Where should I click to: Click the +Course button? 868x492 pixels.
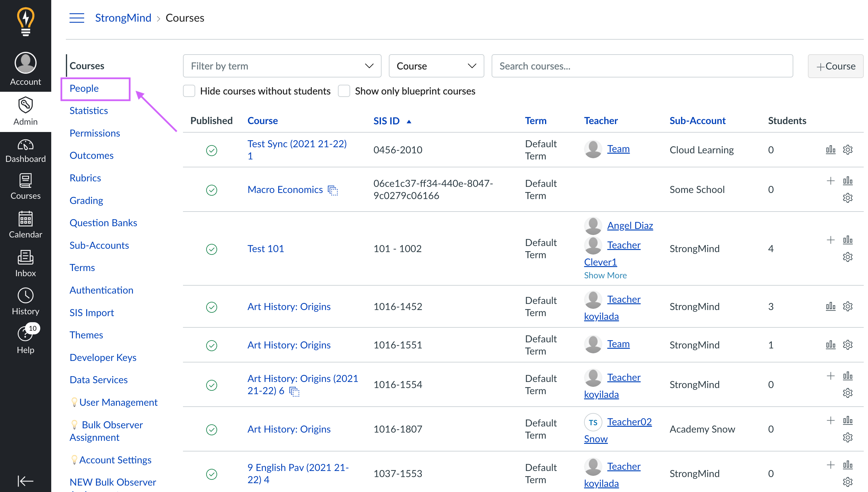[835, 66]
